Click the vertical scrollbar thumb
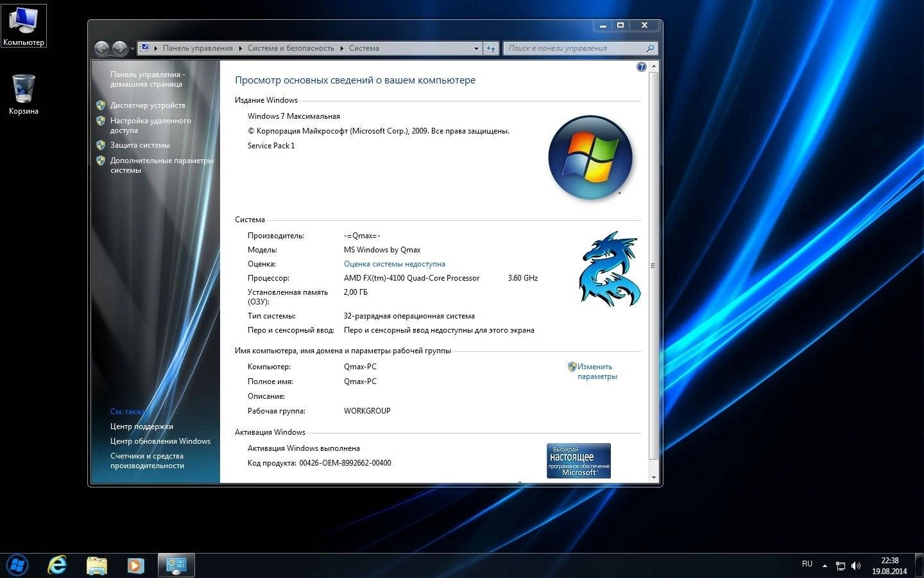 tap(654, 265)
